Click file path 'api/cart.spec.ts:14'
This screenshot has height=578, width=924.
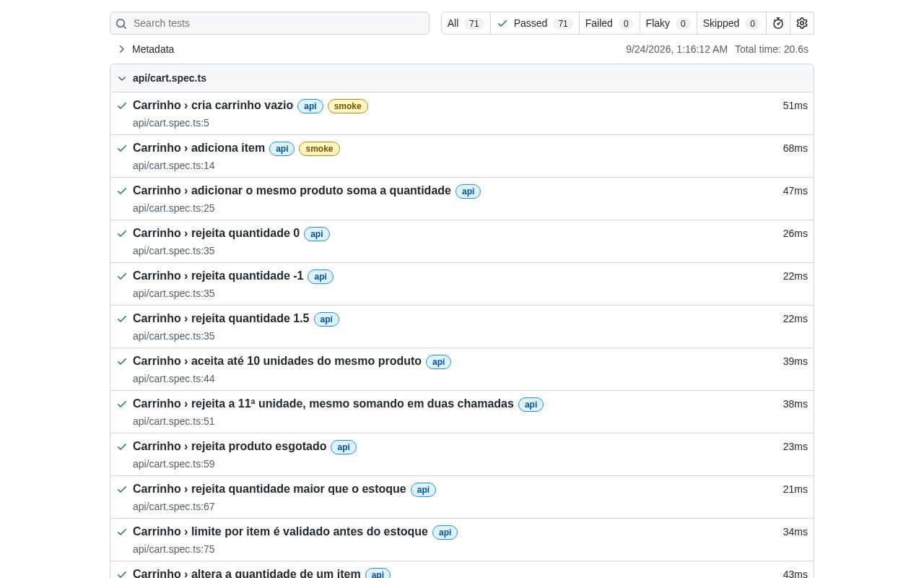click(x=174, y=165)
